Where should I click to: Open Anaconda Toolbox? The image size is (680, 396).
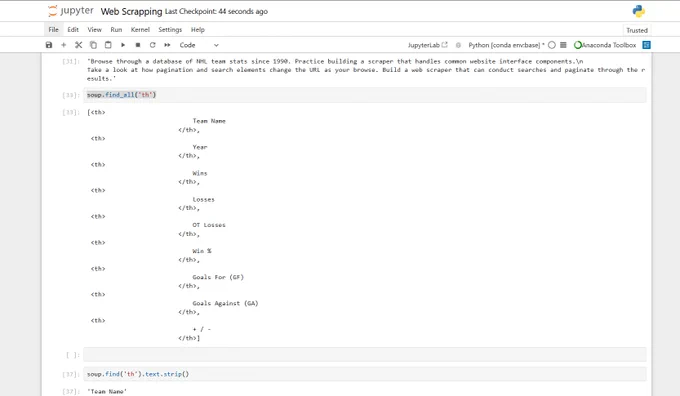[x=605, y=45]
